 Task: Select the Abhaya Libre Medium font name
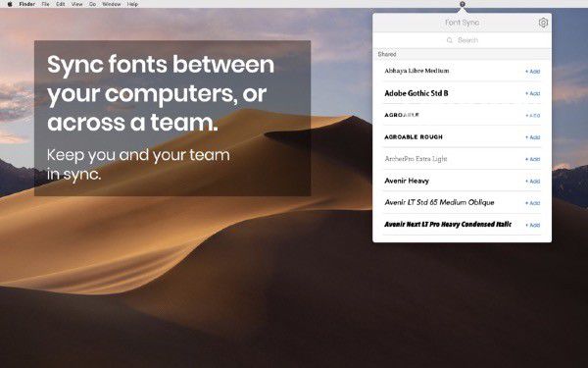(416, 71)
